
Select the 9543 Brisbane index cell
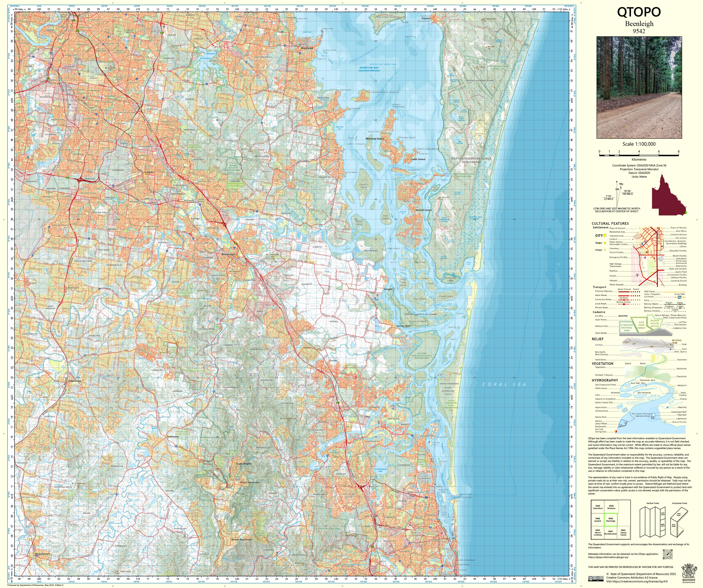[x=611, y=507]
